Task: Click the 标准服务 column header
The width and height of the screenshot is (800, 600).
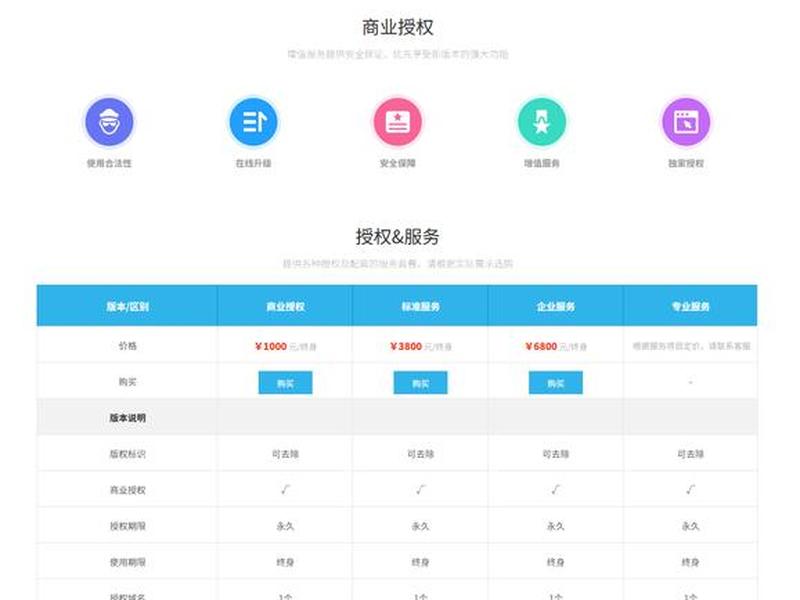Action: (x=420, y=306)
